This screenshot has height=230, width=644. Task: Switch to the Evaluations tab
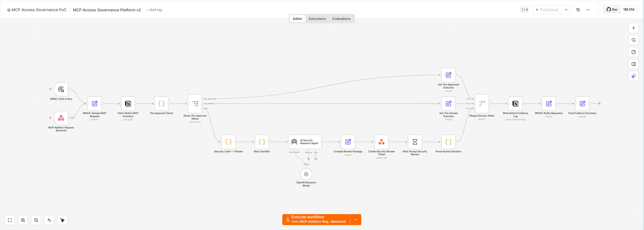pos(341,19)
